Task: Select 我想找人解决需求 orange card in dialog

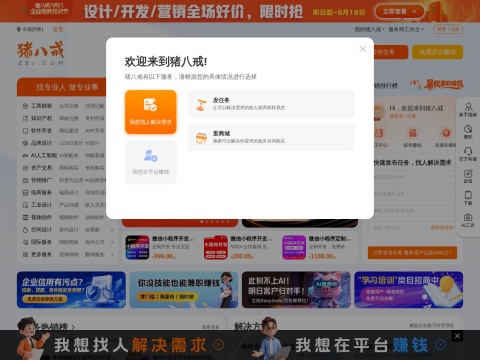Action: point(151,112)
